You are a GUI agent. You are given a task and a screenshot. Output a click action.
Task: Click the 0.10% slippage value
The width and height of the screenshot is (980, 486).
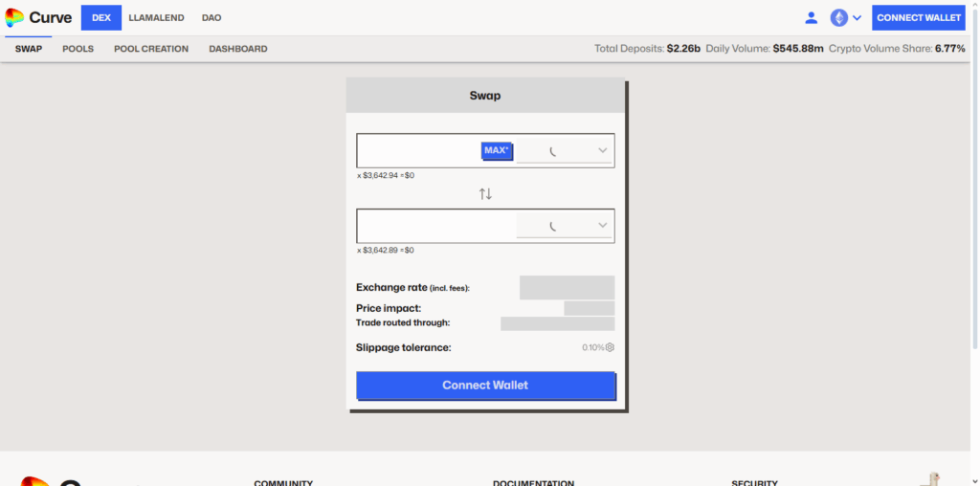coord(593,347)
